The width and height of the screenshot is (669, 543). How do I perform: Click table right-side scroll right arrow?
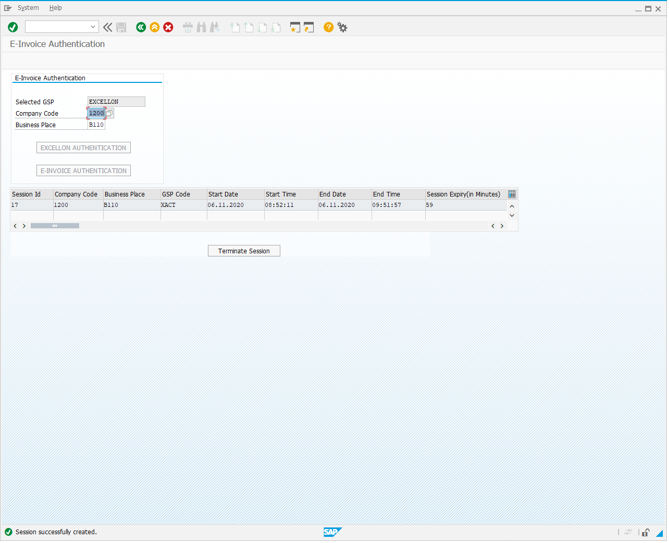(502, 226)
